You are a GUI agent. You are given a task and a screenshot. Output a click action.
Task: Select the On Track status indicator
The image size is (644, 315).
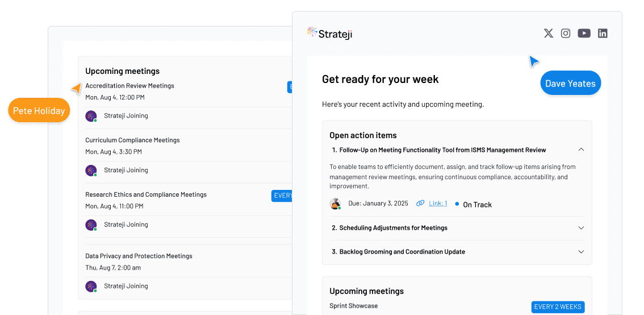tap(473, 204)
